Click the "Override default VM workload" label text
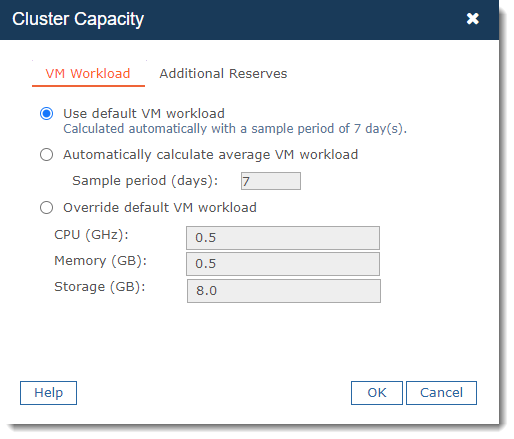Screen dimensions: 514x439 click(160, 208)
